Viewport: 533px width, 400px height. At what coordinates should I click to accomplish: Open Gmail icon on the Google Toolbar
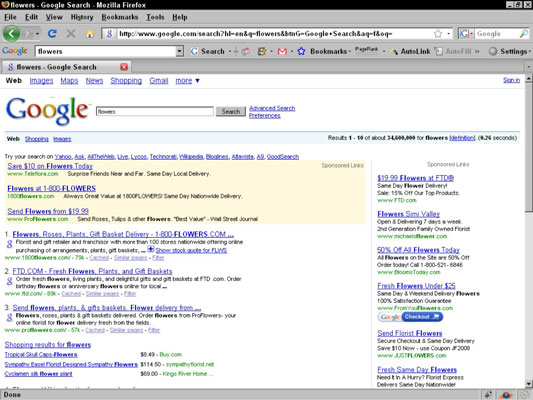(x=282, y=51)
